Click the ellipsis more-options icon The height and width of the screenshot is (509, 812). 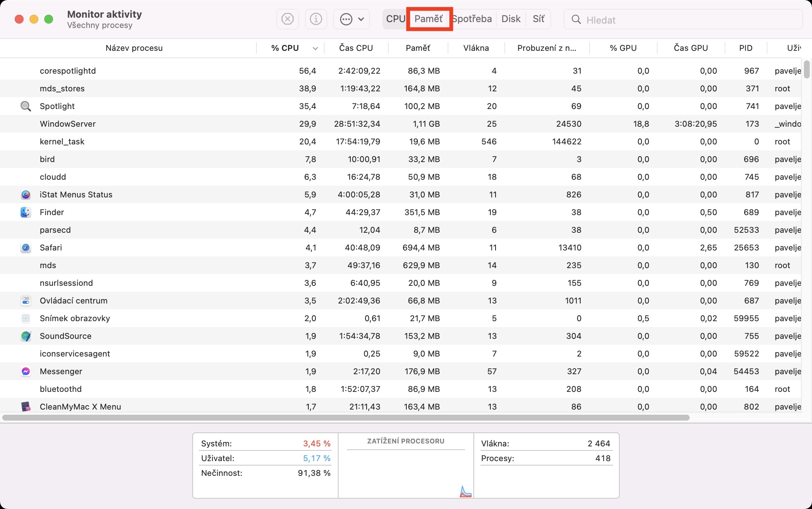click(x=346, y=19)
